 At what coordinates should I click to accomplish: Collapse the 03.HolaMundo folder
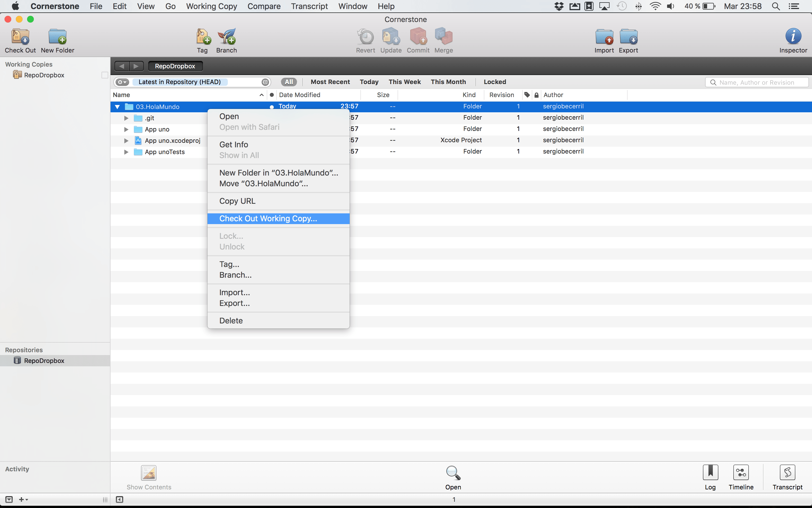pyautogui.click(x=118, y=107)
